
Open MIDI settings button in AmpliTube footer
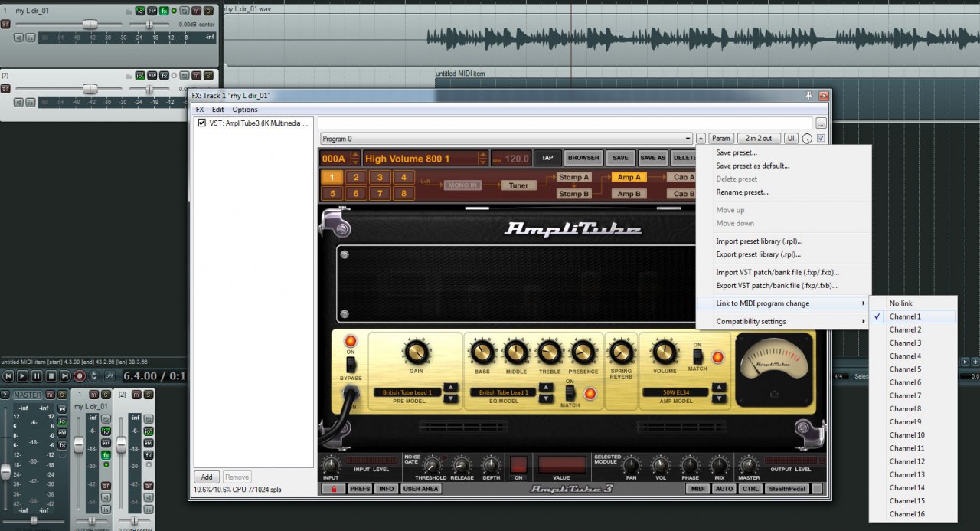(x=697, y=489)
